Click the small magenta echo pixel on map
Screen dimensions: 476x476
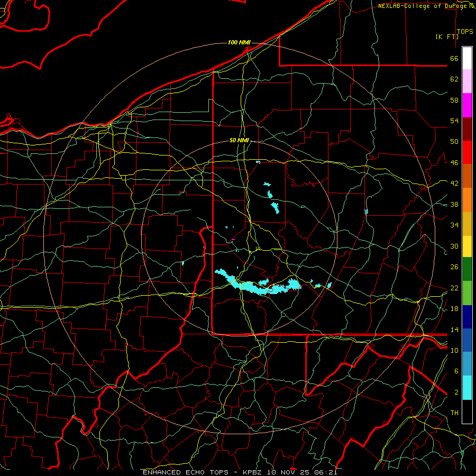tap(233, 240)
